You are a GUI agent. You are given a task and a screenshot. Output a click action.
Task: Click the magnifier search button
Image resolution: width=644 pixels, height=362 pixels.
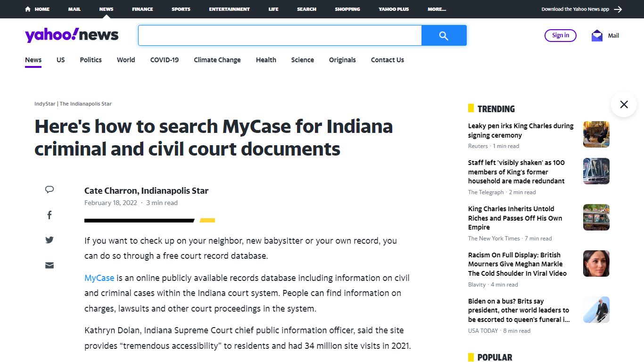point(444,35)
